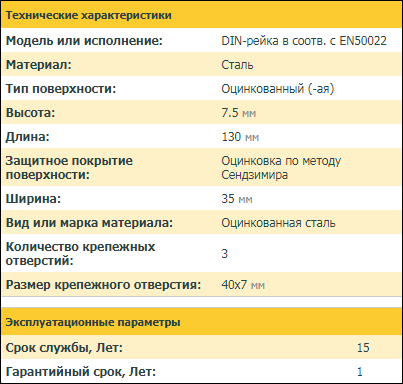Click the Технические характеристики section header
The image size is (403, 384).
tap(88, 15)
